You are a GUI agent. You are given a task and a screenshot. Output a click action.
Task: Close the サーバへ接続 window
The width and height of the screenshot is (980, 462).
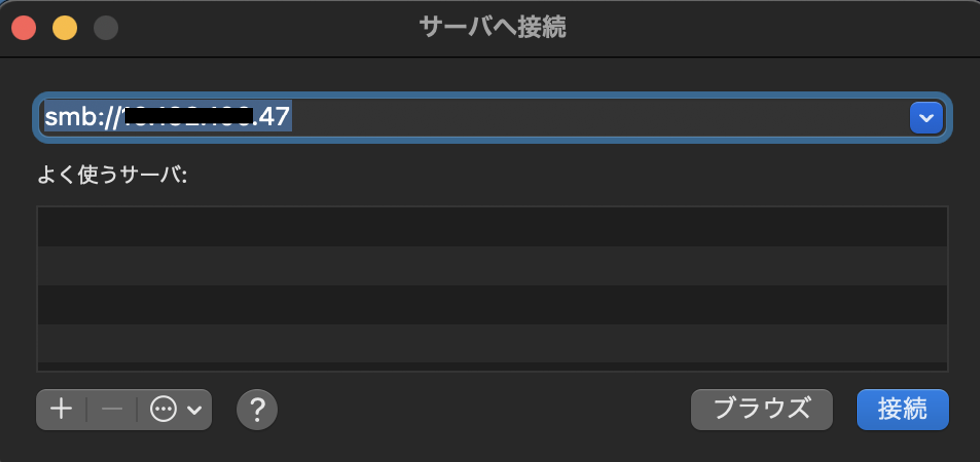pos(23,28)
